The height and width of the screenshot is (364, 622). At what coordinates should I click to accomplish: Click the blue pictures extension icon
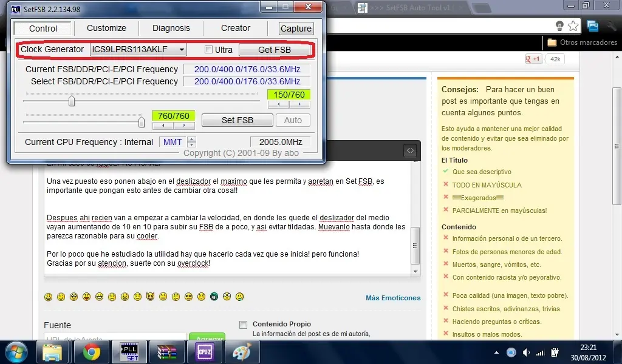[593, 26]
